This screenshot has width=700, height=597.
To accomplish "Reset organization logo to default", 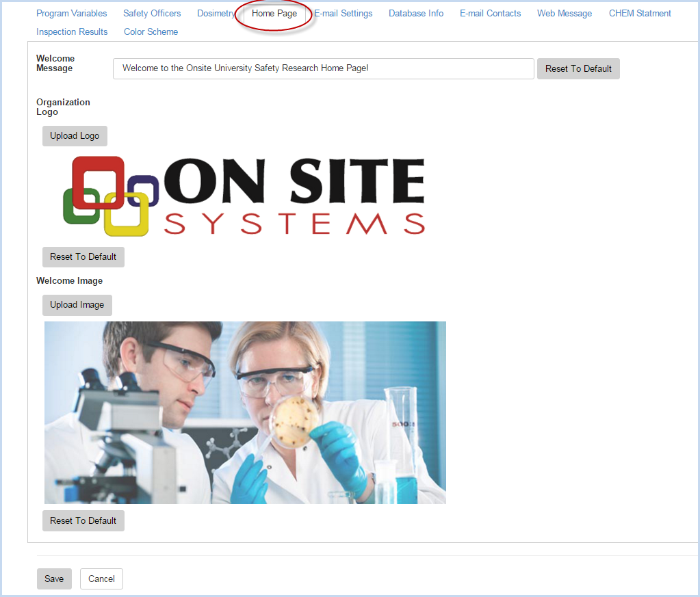I will (x=83, y=257).
